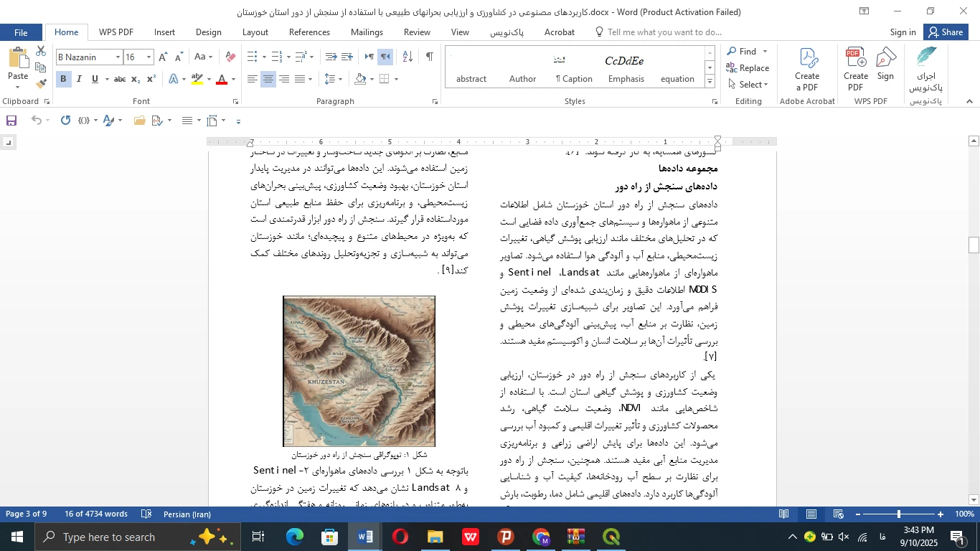The height and width of the screenshot is (551, 980).
Task: Toggle Show/Hide paragraph marks
Action: (x=429, y=57)
